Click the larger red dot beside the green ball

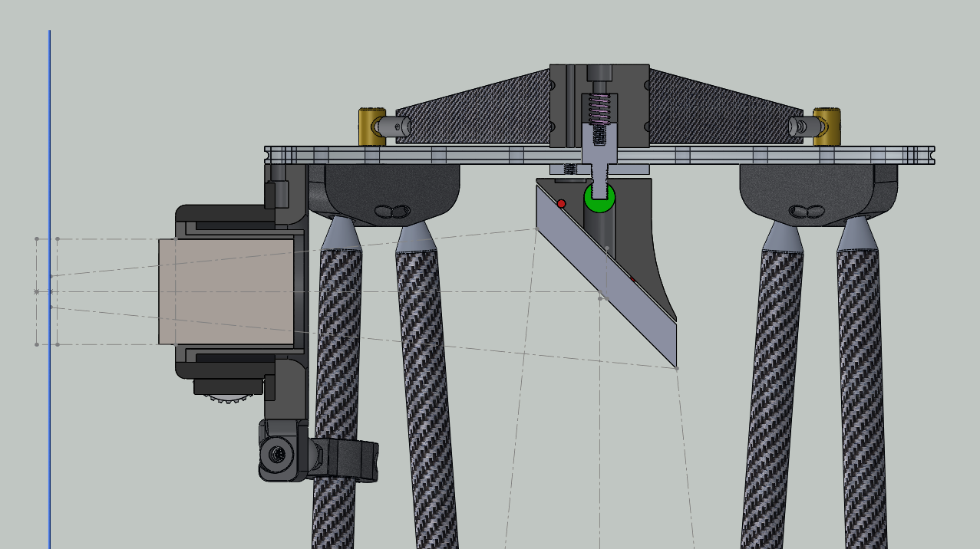561,203
